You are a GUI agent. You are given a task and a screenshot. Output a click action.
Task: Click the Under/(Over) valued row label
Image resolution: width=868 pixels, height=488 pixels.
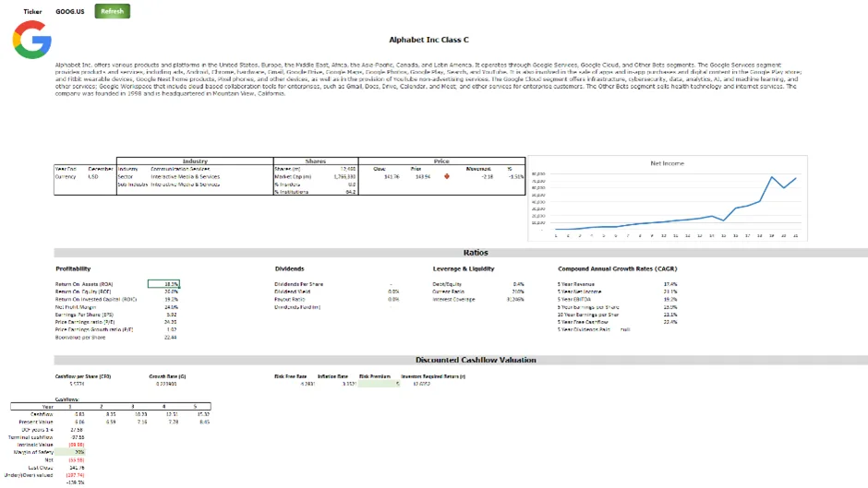click(x=29, y=475)
